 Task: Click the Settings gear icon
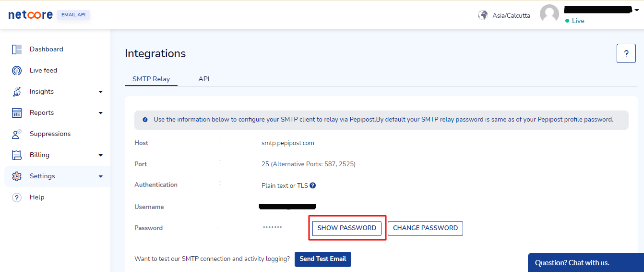tap(17, 176)
